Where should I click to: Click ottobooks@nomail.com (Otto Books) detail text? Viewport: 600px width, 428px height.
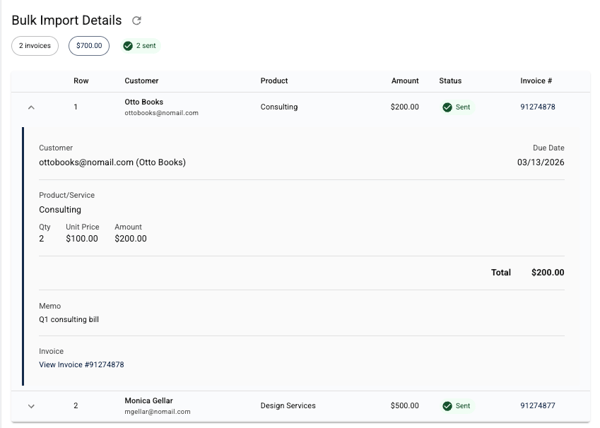(112, 162)
